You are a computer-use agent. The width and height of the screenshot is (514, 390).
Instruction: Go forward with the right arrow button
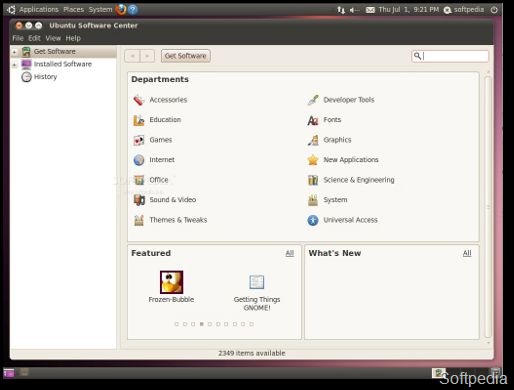pyautogui.click(x=147, y=56)
